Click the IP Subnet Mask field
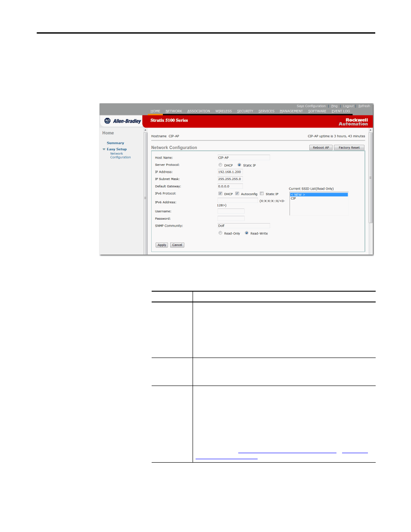 pyautogui.click(x=230, y=179)
